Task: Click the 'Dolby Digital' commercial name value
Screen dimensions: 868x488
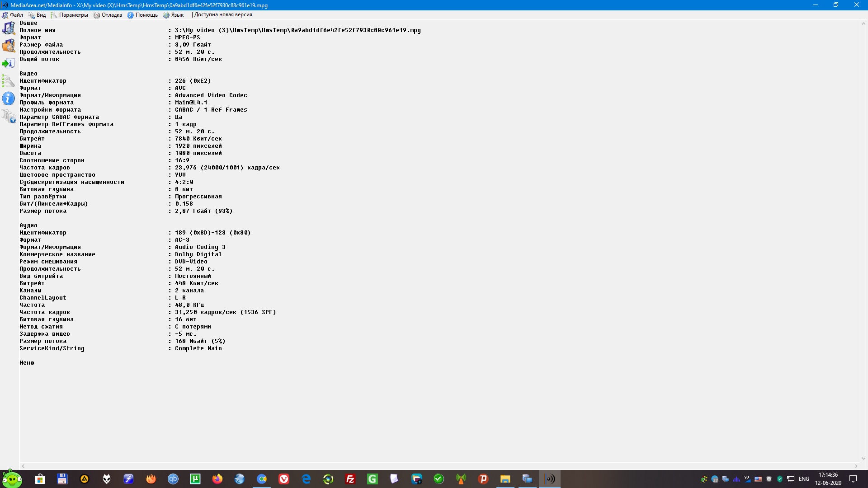Action: (x=198, y=254)
